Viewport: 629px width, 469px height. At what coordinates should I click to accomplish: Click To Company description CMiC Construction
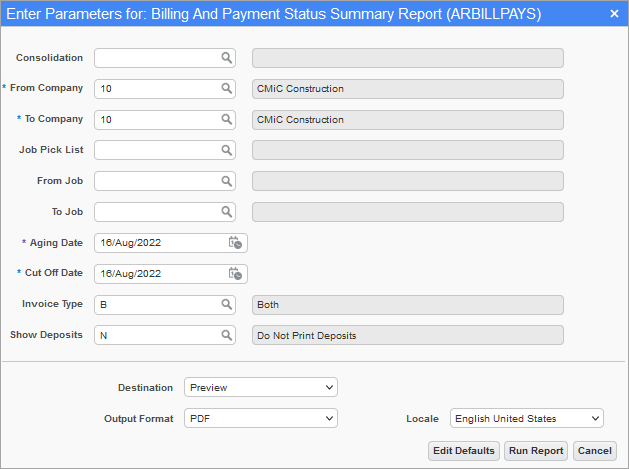click(x=408, y=120)
